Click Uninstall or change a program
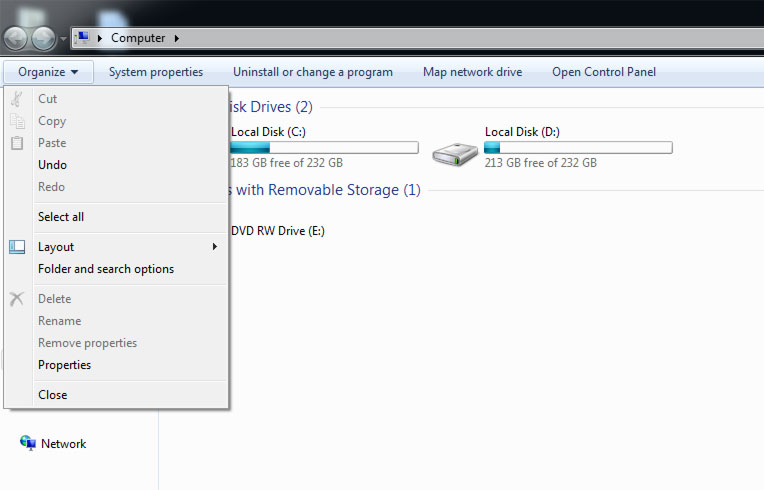This screenshot has height=490, width=764. pyautogui.click(x=313, y=72)
